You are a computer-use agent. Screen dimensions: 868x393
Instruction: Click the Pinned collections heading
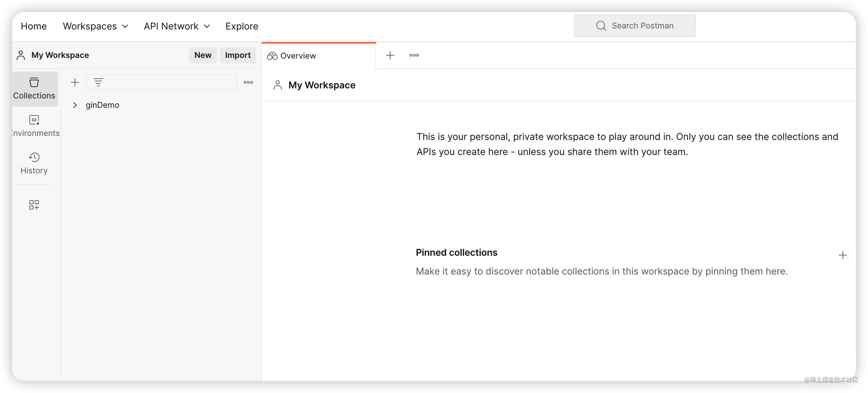[456, 252]
